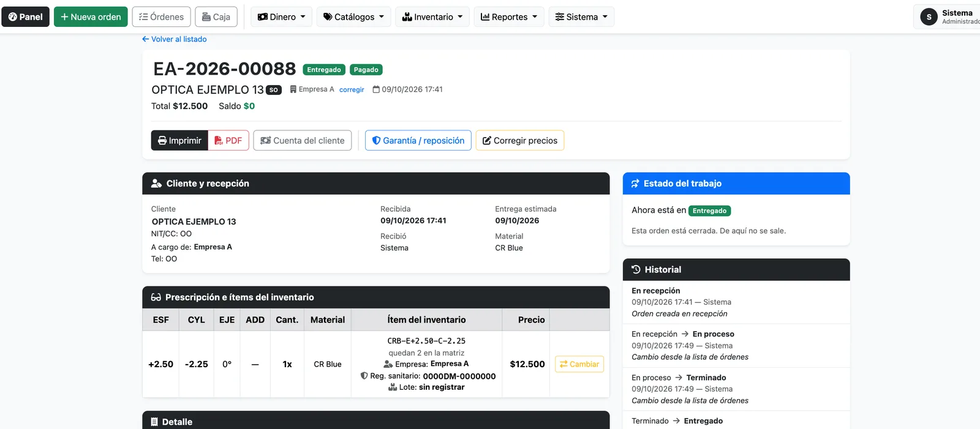Expand the Dinero dropdown menu

(282, 17)
